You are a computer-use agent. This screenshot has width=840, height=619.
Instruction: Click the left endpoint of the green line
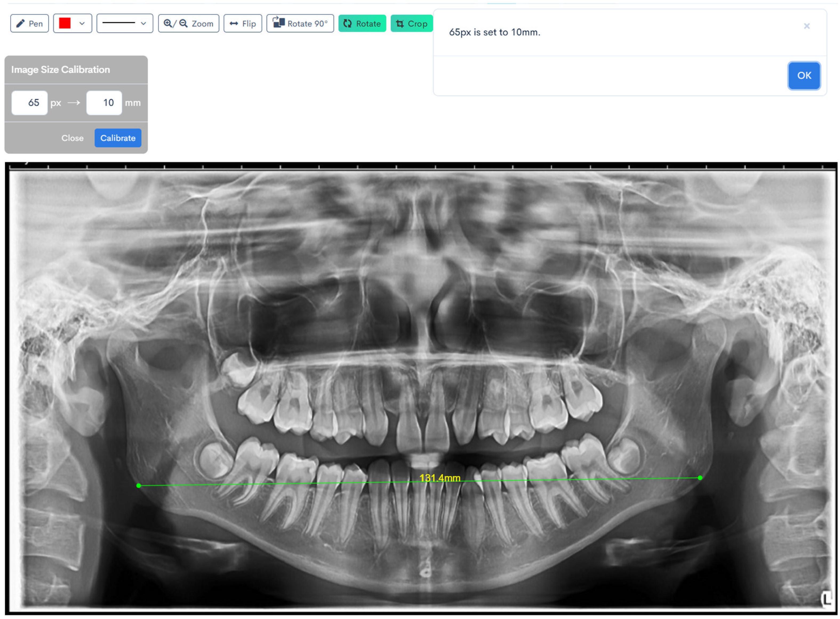pyautogui.click(x=139, y=486)
